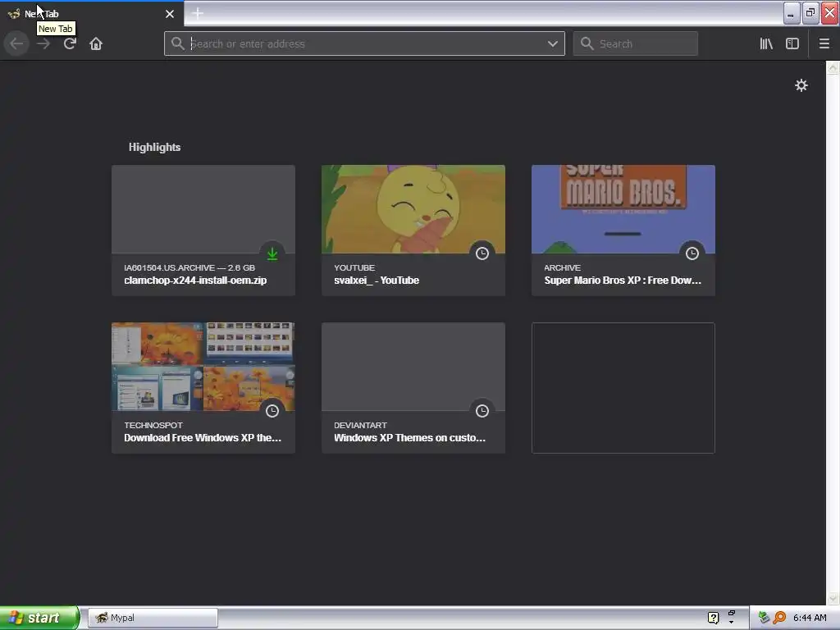Open the svalxei_ YouTube highlight thumbnail
This screenshot has height=630, width=840.
point(413,209)
